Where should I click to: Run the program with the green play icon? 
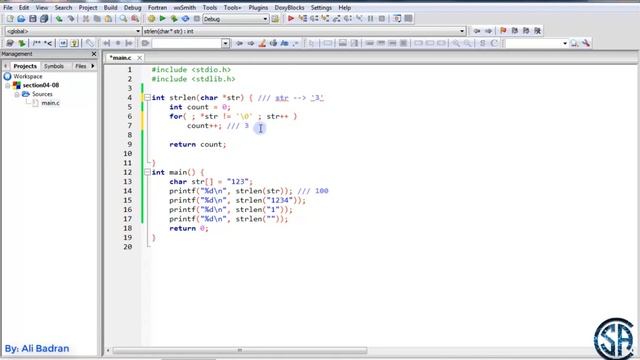coord(162,19)
